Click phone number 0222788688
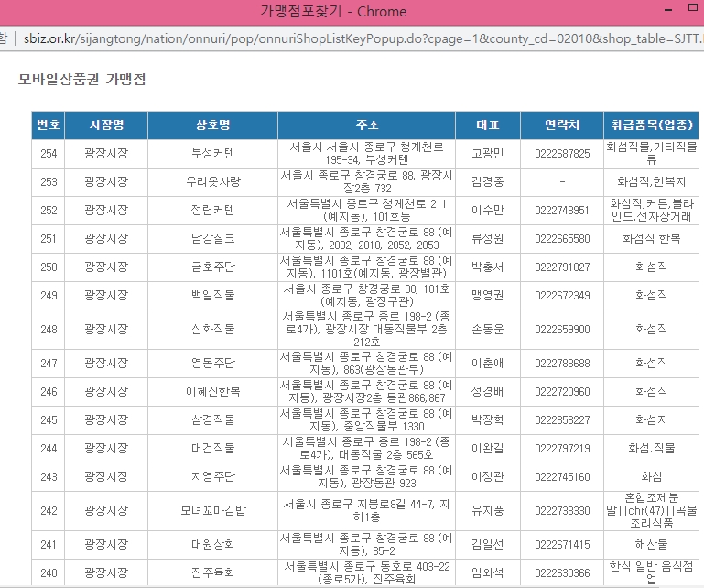The height and width of the screenshot is (588, 704). click(x=562, y=363)
